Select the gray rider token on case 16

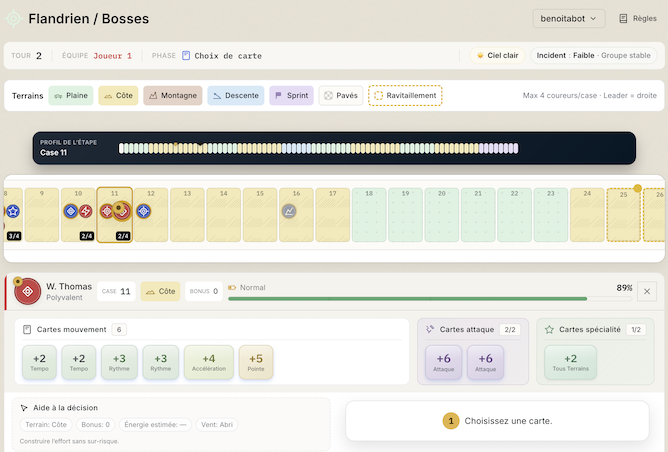click(289, 211)
